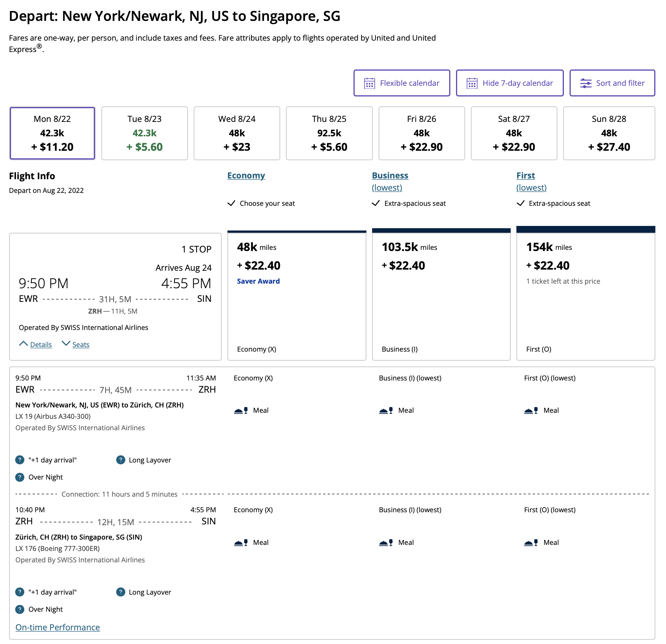Click Business meal icon for EWR-ZRH leg

coord(386,410)
